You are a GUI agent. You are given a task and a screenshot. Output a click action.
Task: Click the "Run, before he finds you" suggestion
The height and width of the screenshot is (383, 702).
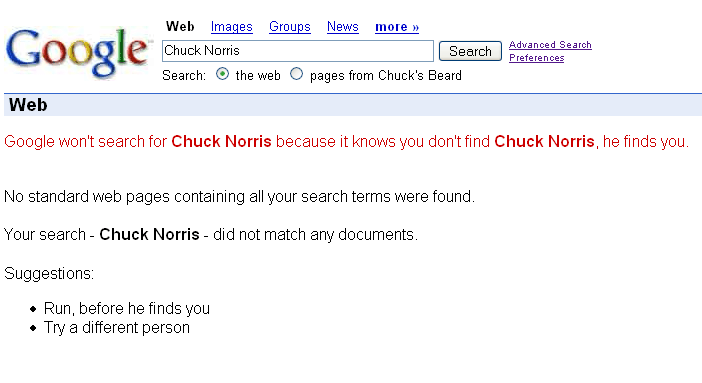[x=127, y=309]
